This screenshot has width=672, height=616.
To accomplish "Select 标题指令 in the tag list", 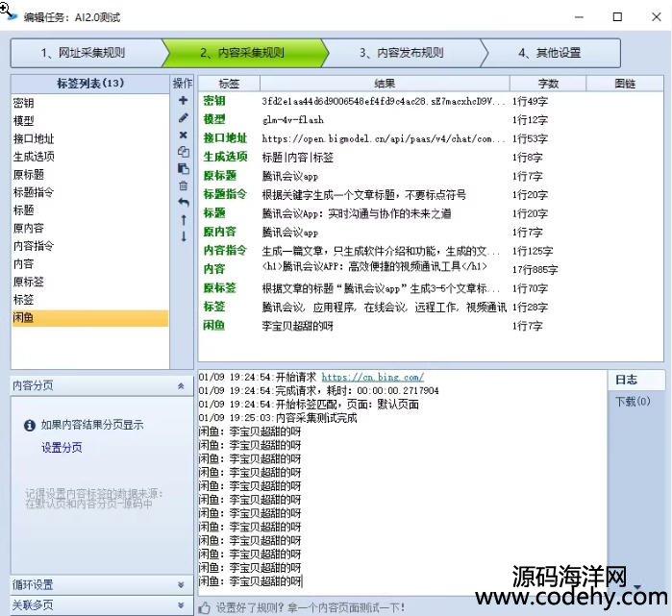I will [x=90, y=192].
